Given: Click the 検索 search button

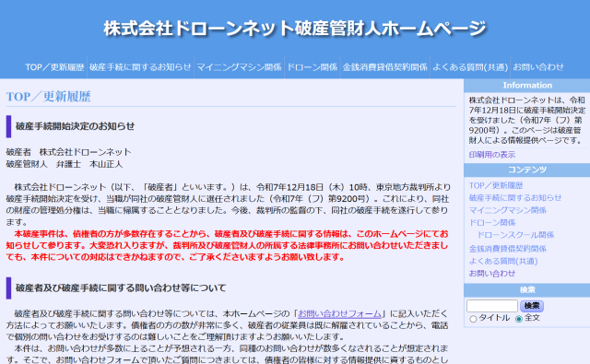Looking at the screenshot, I should [x=532, y=306].
